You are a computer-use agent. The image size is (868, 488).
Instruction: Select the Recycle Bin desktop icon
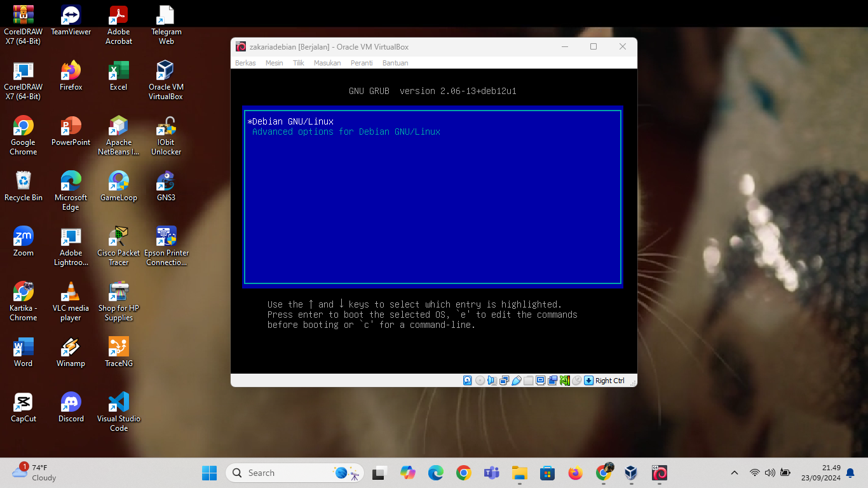24,187
